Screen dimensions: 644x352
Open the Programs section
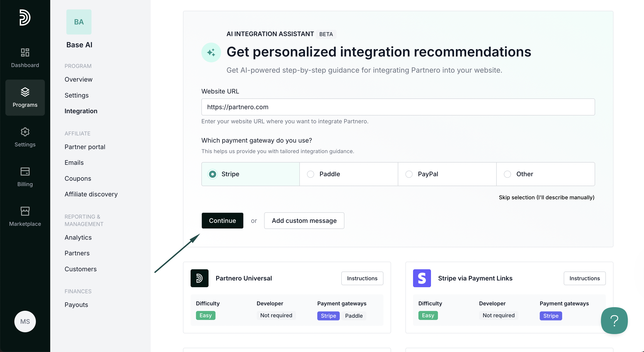25,98
